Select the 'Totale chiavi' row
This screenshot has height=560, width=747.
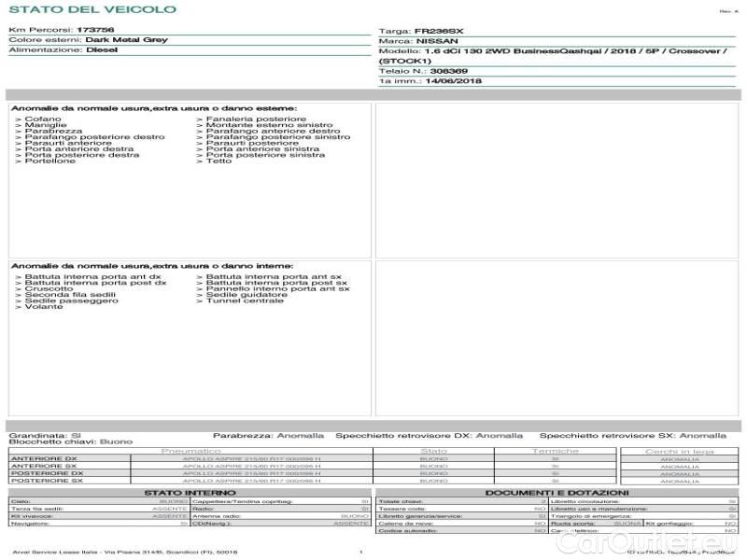click(x=461, y=501)
